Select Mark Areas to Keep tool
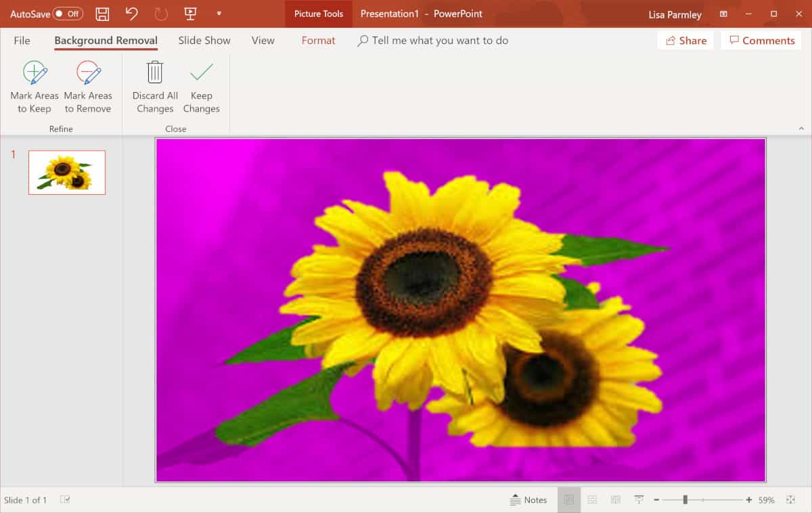Viewport: 812px width, 513px height. tap(34, 86)
